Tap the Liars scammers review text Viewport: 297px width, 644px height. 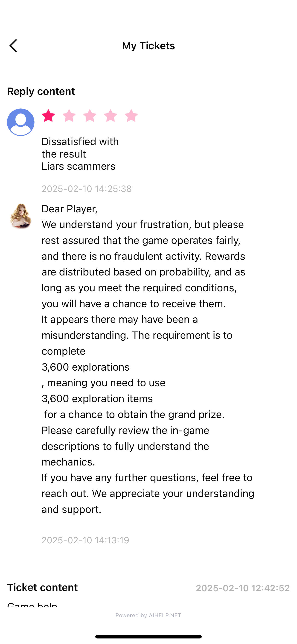coord(79,166)
